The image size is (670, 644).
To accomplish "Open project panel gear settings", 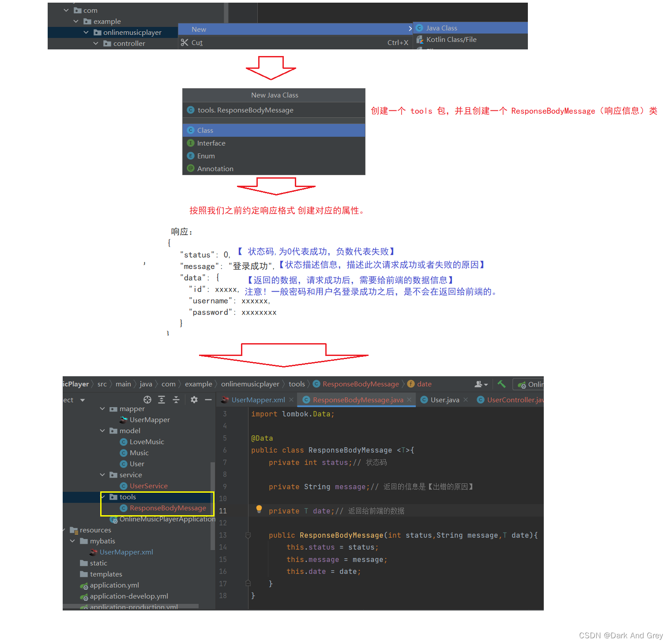I will tap(194, 400).
